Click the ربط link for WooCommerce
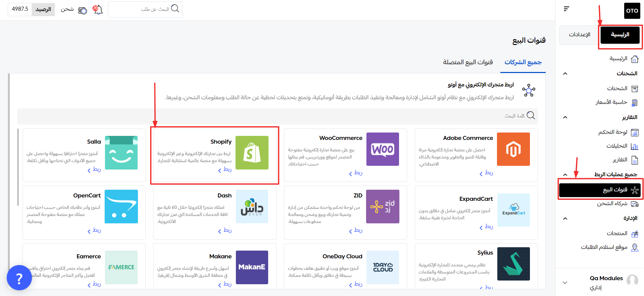644x296 pixels. 356,173
